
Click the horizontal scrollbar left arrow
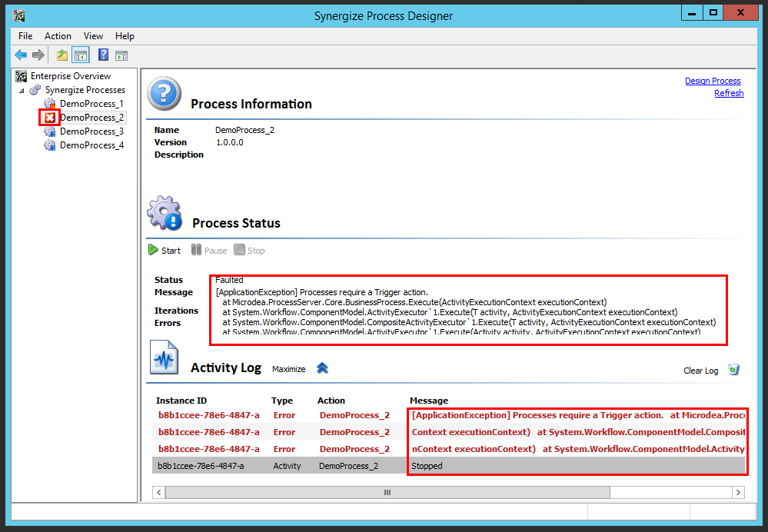[x=158, y=492]
